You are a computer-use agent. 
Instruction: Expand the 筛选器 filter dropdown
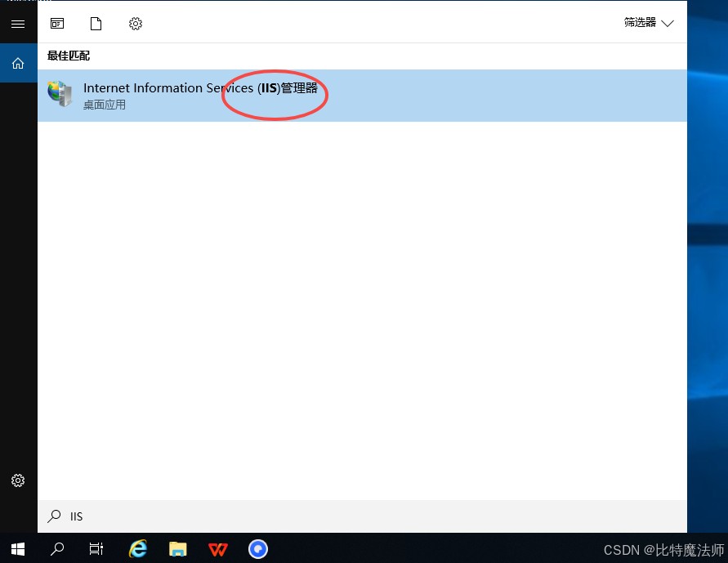click(649, 23)
